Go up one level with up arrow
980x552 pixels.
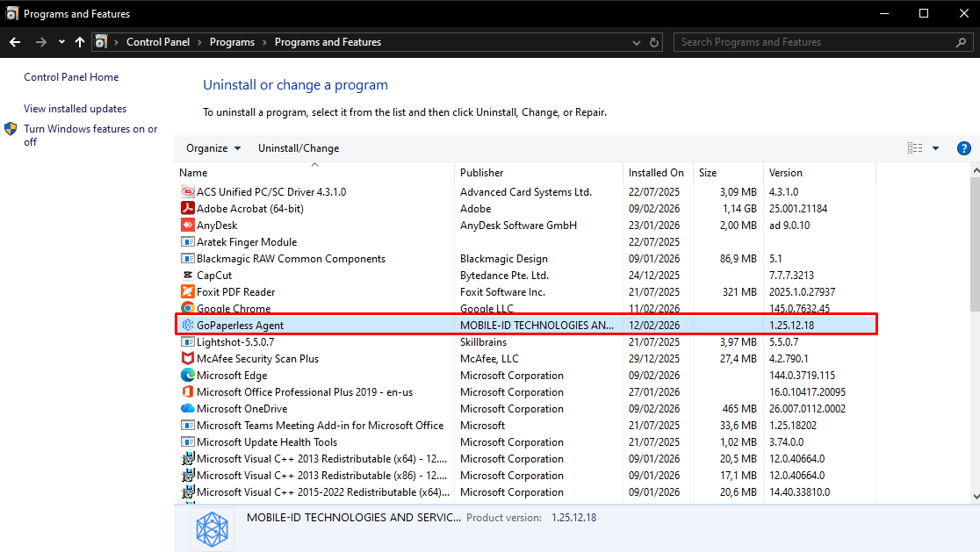(79, 42)
